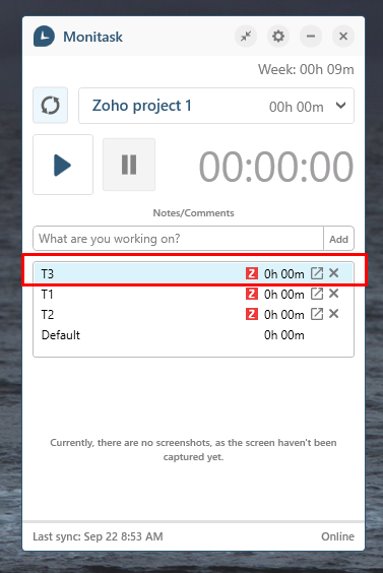Start the timer with the play button

coord(63,164)
